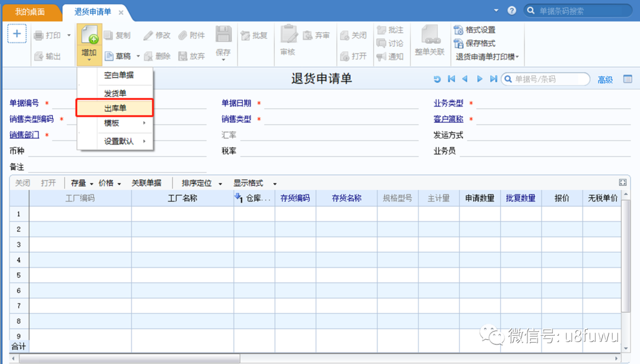The image size is (640, 364).
Task: Click the 单据条码搜索 search box
Action: point(578,11)
